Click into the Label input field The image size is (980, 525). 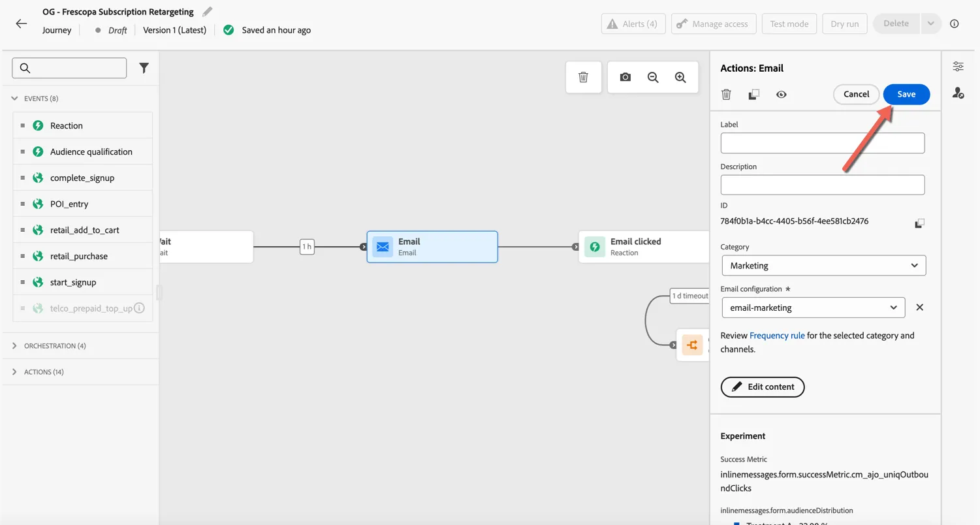coord(823,143)
